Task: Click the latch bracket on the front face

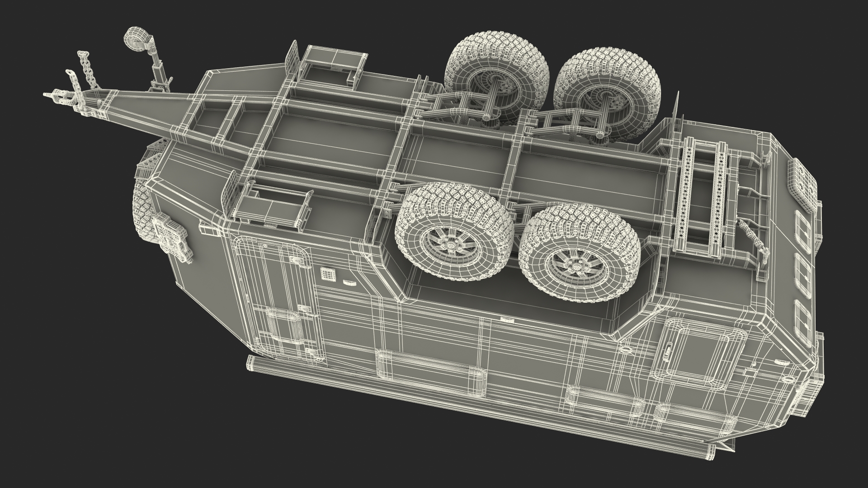Action: click(x=172, y=239)
